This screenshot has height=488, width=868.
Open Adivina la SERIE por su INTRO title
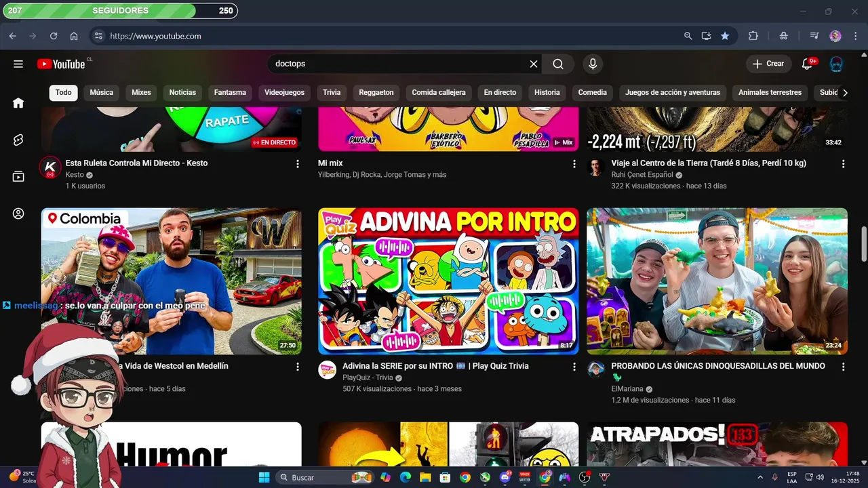(x=435, y=366)
